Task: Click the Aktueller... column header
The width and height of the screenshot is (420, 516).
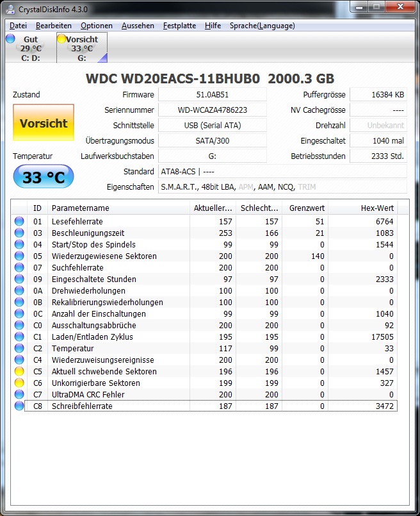Action: 213,208
